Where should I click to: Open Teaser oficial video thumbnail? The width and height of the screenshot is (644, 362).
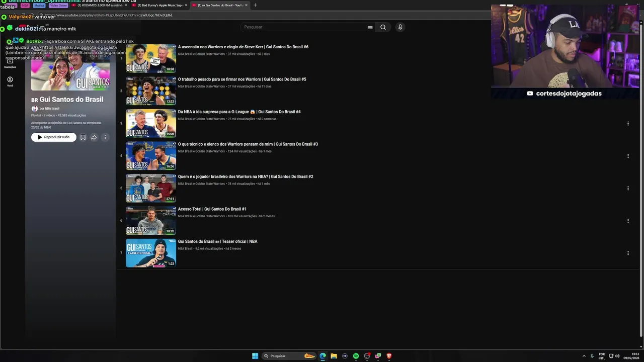(x=151, y=253)
